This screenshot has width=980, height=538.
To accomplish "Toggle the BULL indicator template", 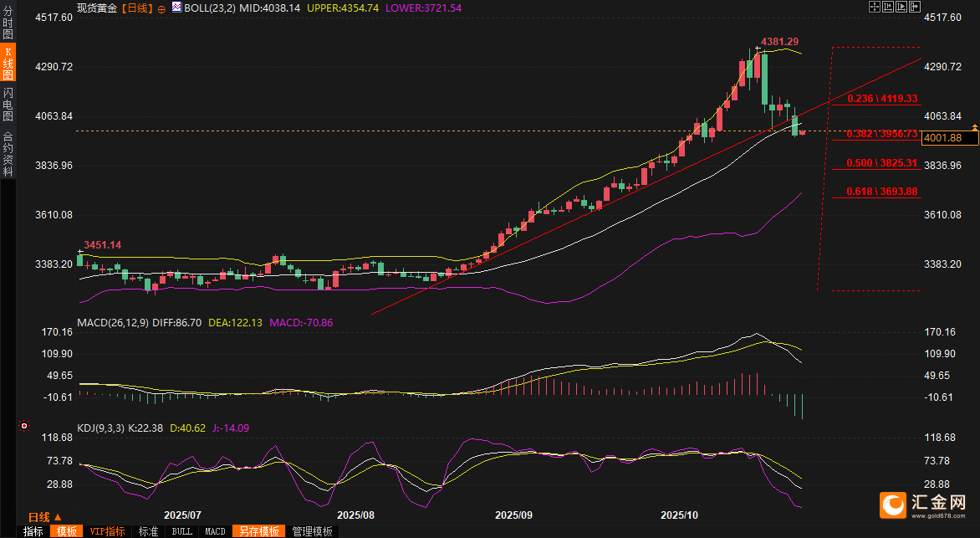I will click(181, 531).
